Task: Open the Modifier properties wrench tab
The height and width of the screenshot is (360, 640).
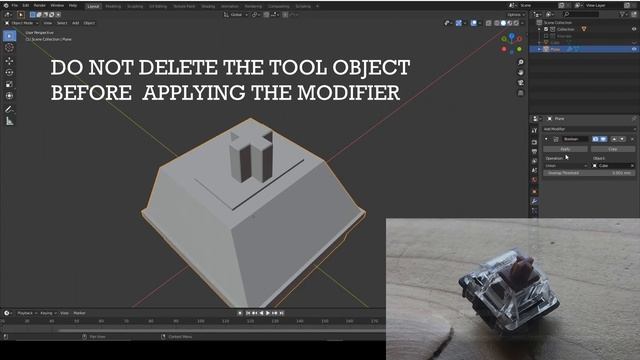Action: click(534, 201)
